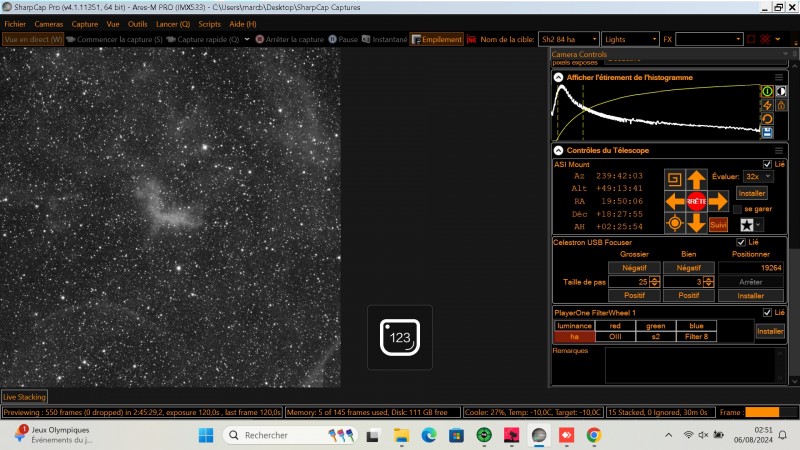This screenshot has width=800, height=450.
Task: Toggle PlayerOne FilterWheel Lié checkbox
Action: pos(767,312)
